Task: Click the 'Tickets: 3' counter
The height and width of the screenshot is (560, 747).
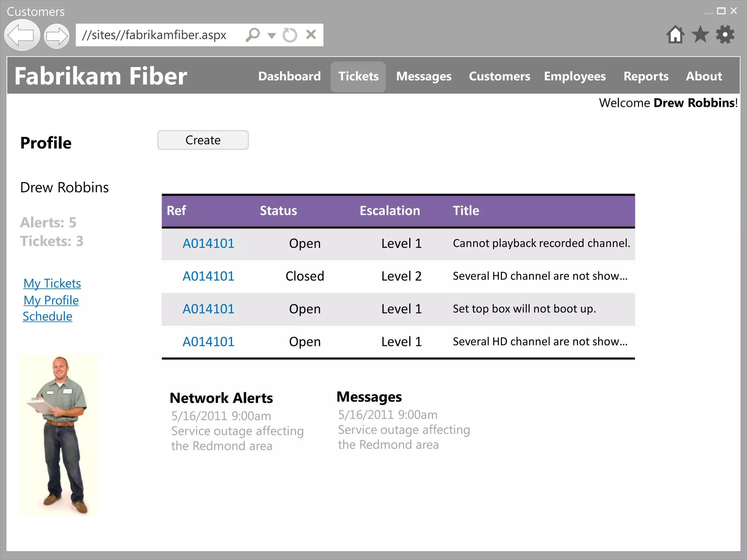Action: tap(52, 241)
